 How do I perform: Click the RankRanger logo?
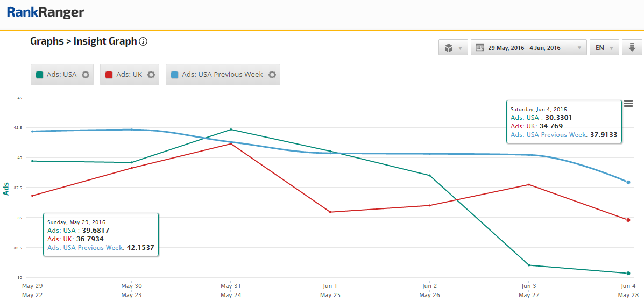pyautogui.click(x=45, y=12)
